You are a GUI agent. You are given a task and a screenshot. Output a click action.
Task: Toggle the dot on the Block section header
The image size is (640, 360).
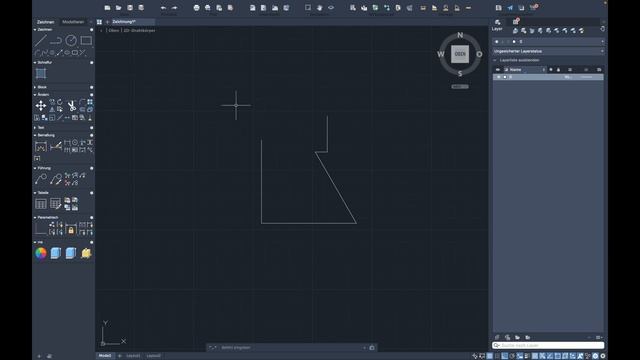pos(91,87)
